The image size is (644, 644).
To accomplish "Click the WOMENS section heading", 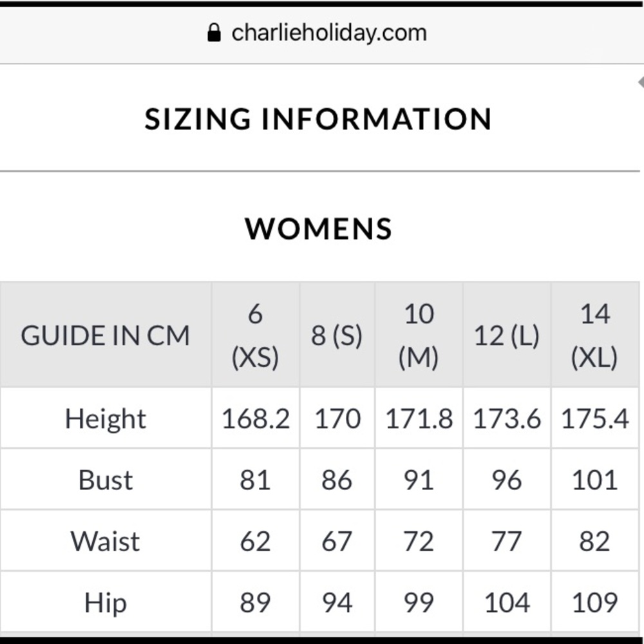I will [x=319, y=229].
